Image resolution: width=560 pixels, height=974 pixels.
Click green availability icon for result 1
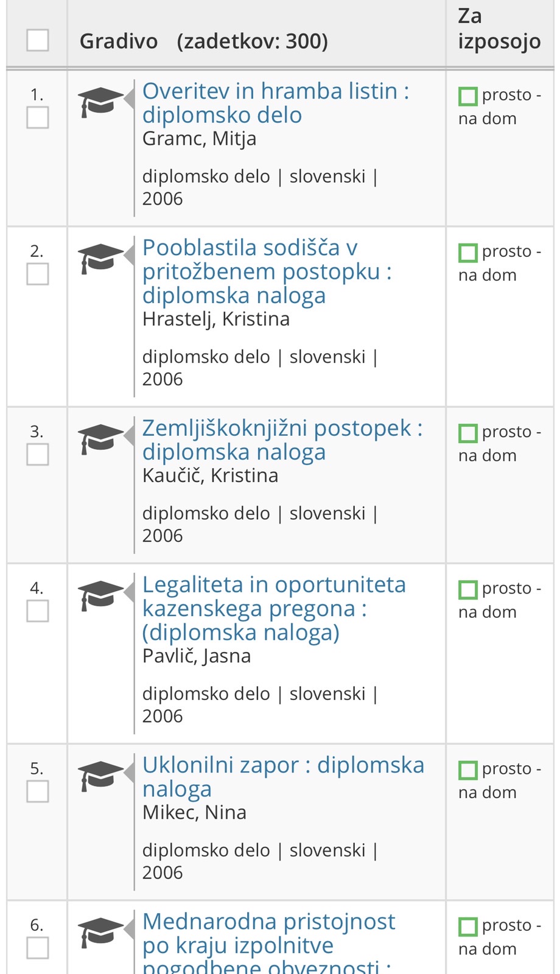click(x=468, y=96)
